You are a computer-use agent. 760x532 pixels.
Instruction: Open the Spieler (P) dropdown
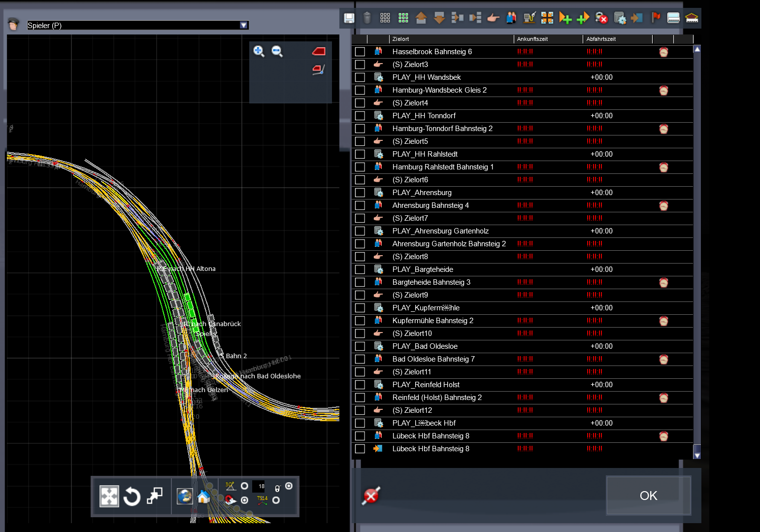tap(243, 25)
